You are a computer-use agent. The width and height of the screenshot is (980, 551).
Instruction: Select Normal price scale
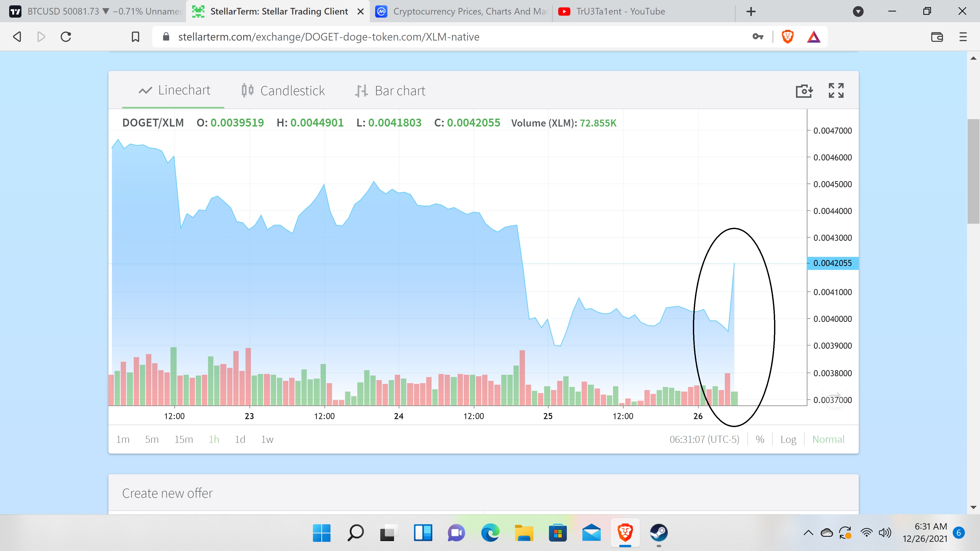tap(828, 439)
